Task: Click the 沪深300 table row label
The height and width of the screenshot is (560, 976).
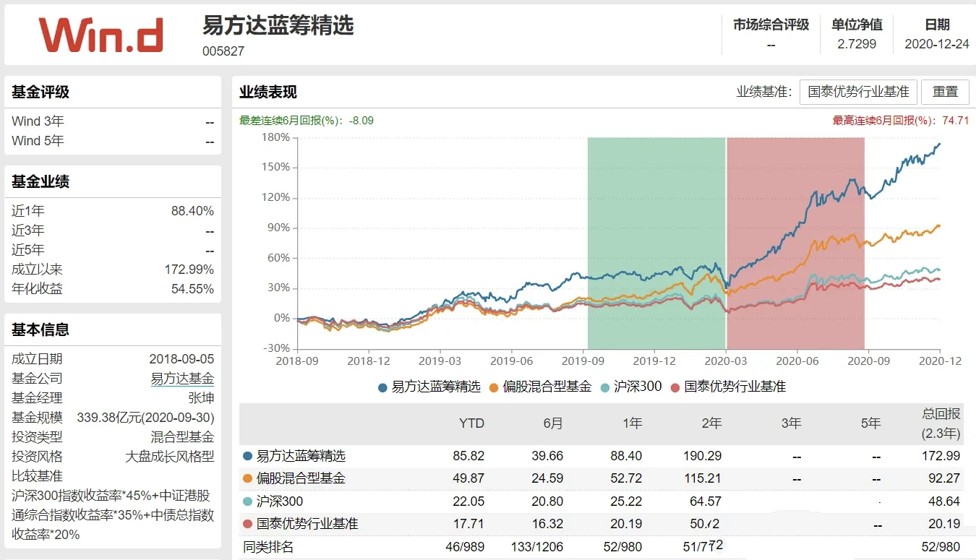Action: tap(280, 501)
